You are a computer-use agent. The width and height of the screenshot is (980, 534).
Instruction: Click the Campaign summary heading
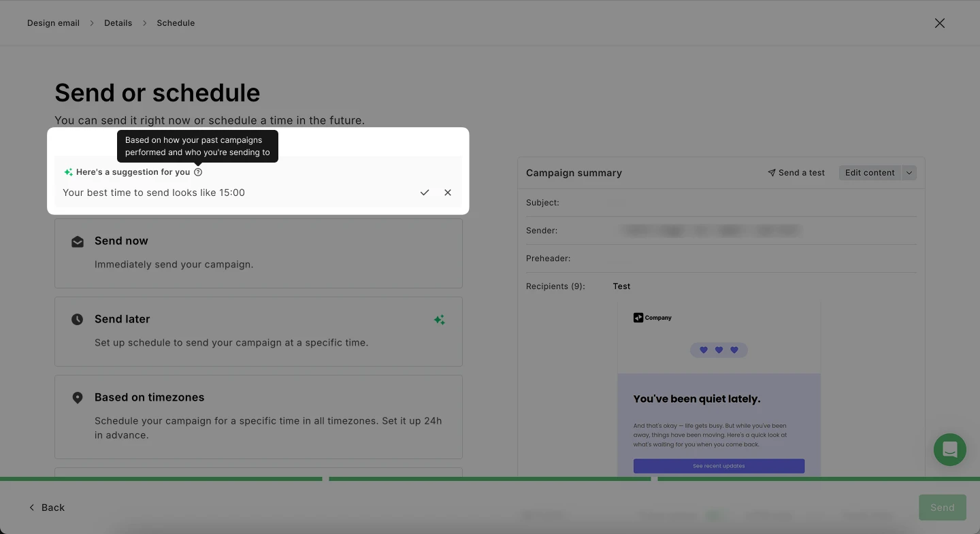[x=574, y=173]
